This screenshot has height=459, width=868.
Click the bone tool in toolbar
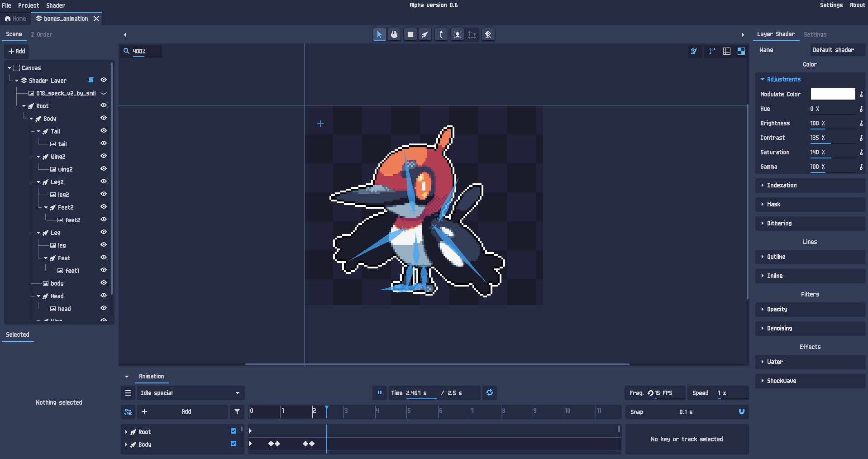point(425,34)
